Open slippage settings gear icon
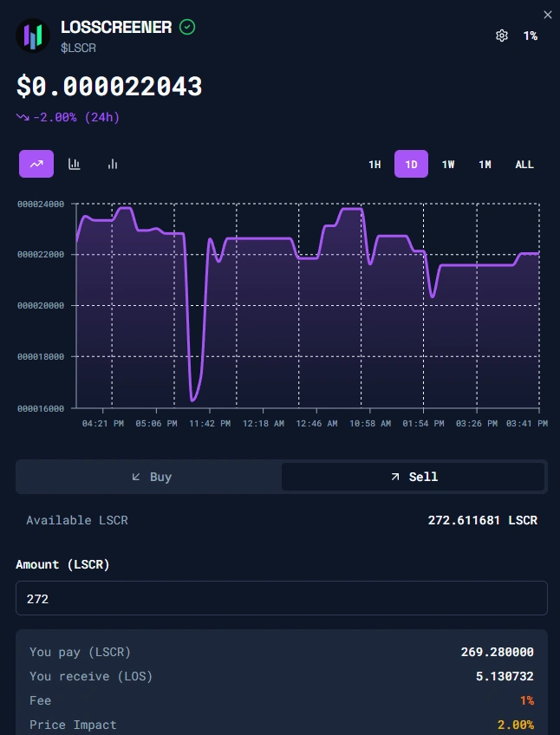 click(x=501, y=36)
